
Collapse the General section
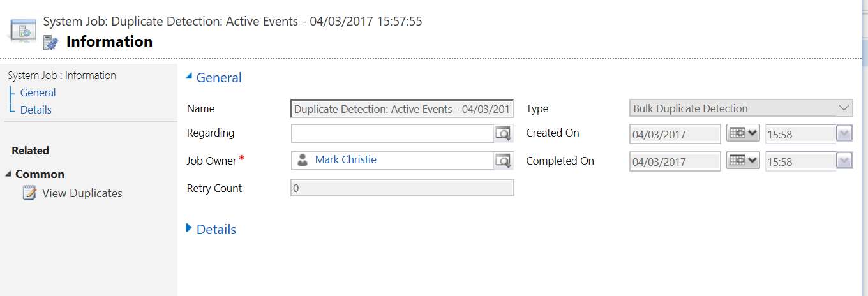tap(188, 77)
